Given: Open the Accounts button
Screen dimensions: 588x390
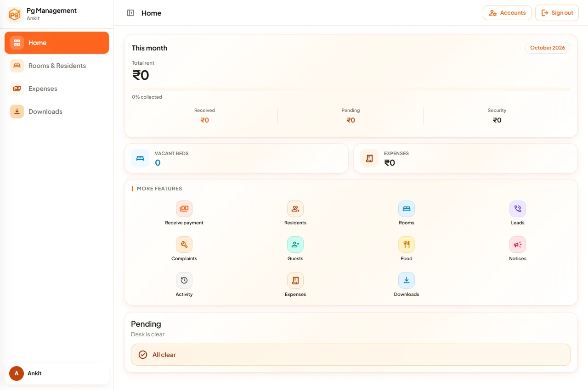Looking at the screenshot, I should [507, 13].
